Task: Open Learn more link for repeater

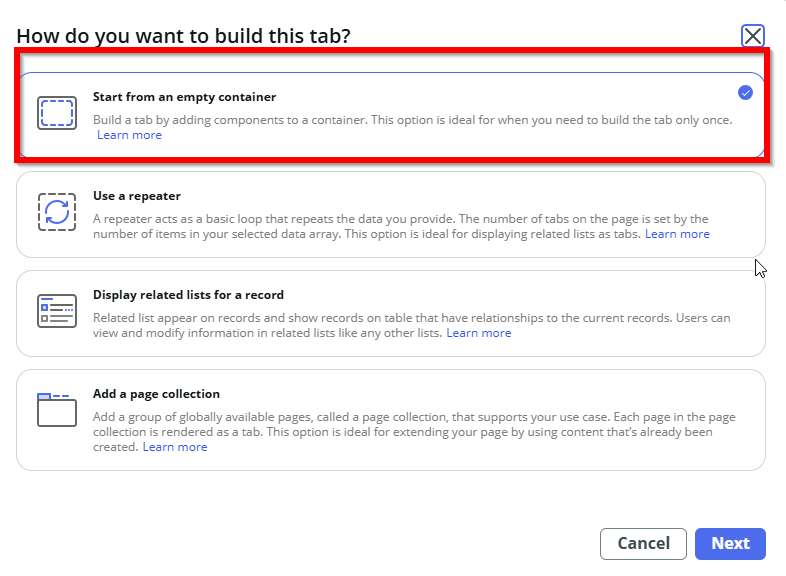Action: (677, 234)
